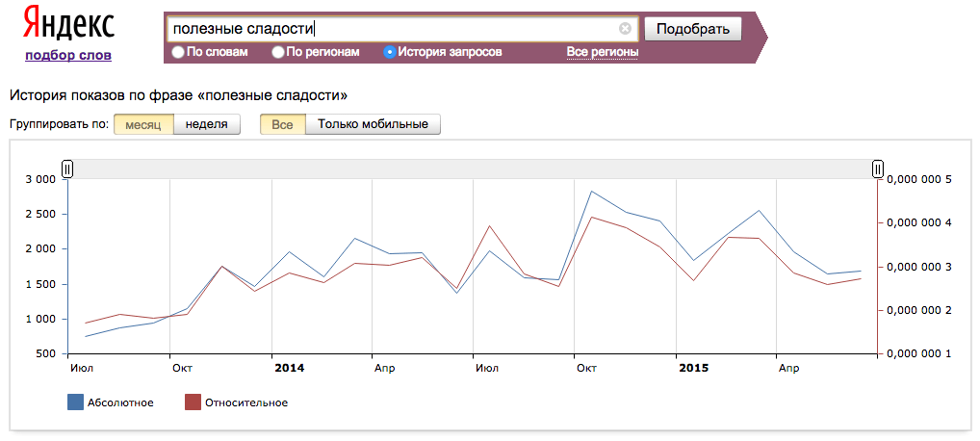980x441 pixels.
Task: Click the gray range selector bar above chart
Action: pos(472,169)
